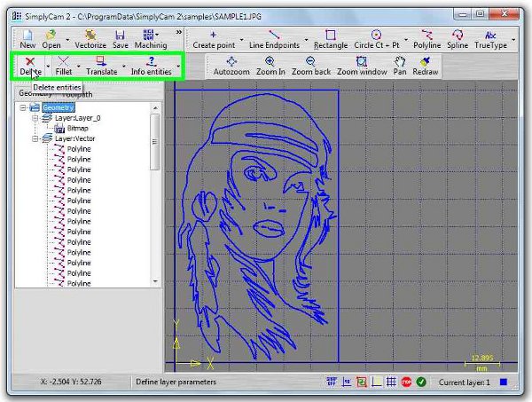Open the Machining tool
532x402 pixels.
click(x=151, y=39)
